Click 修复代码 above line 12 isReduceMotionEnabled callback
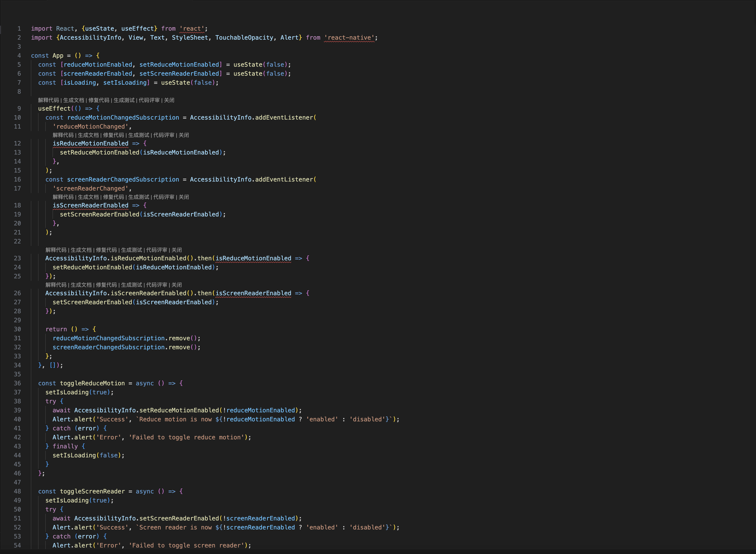756x554 pixels. pyautogui.click(x=113, y=135)
